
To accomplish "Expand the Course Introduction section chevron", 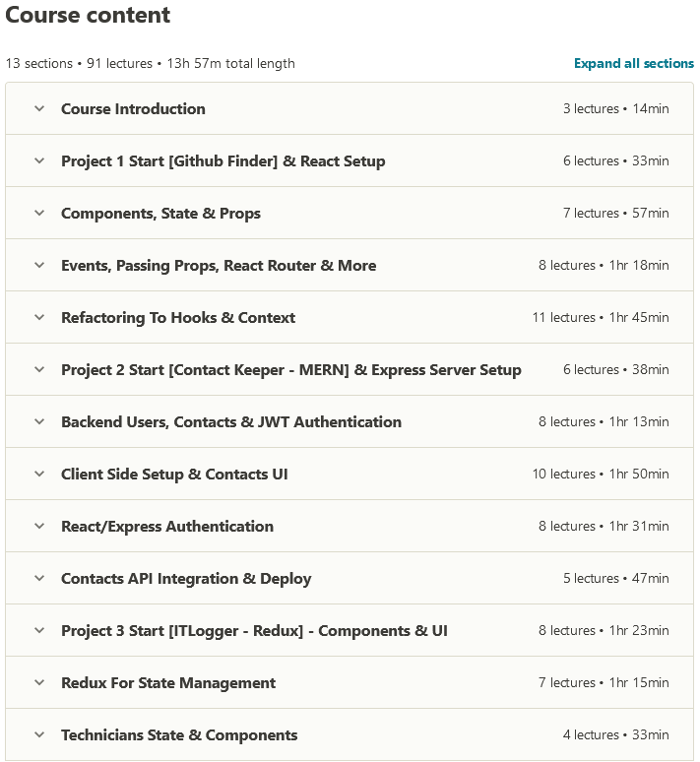I will click(39, 109).
